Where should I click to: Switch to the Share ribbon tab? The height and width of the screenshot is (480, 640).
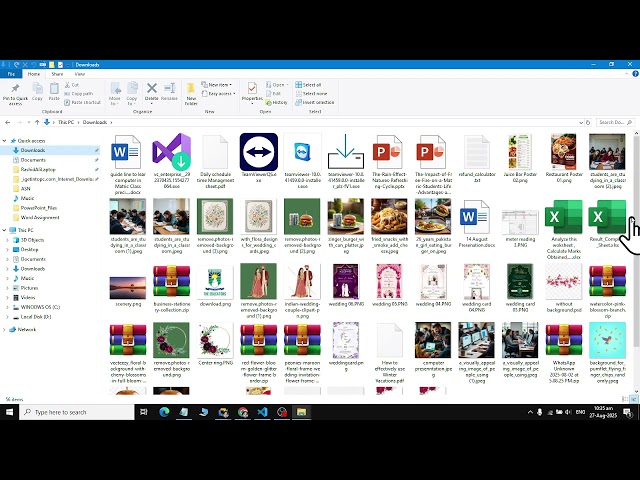click(57, 74)
